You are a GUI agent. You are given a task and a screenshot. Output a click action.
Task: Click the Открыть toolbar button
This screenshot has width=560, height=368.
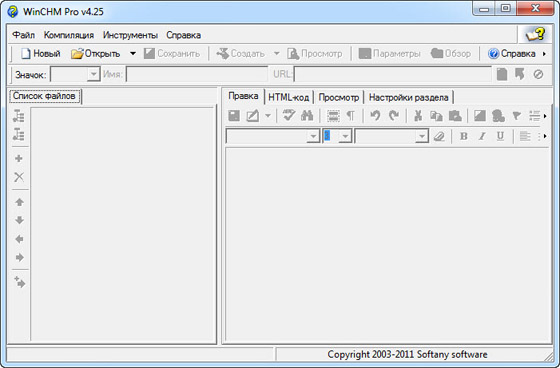pyautogui.click(x=95, y=54)
